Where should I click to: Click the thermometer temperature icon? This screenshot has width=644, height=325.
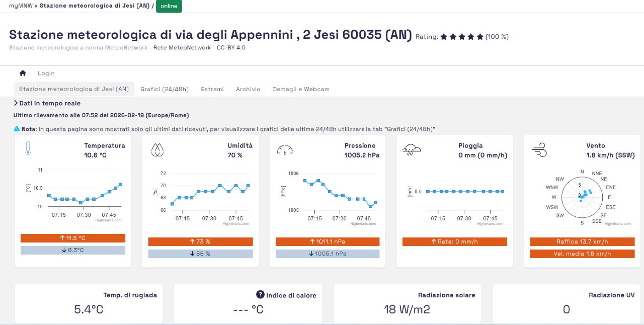click(28, 148)
